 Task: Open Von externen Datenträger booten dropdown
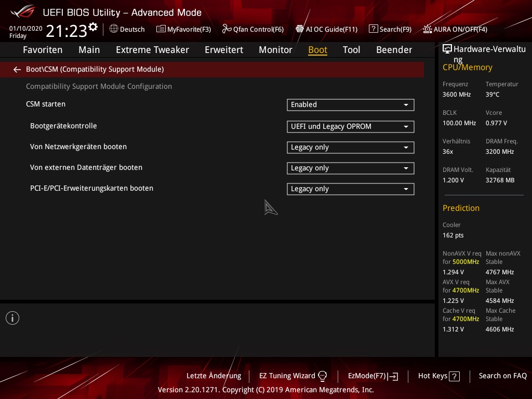pyautogui.click(x=351, y=168)
